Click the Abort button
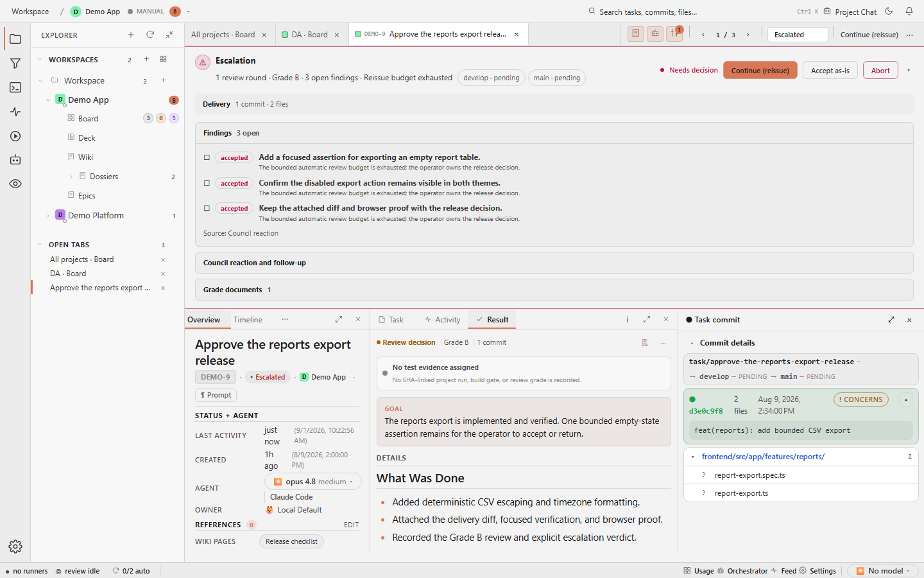 [x=880, y=70]
